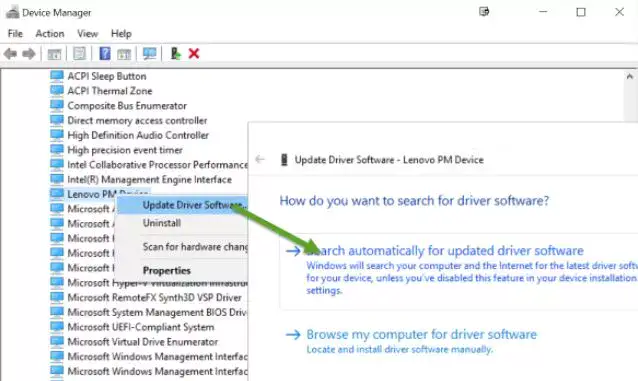
Task: Click the Microsoft System Management BIOS Driver icon
Action: (x=57, y=312)
